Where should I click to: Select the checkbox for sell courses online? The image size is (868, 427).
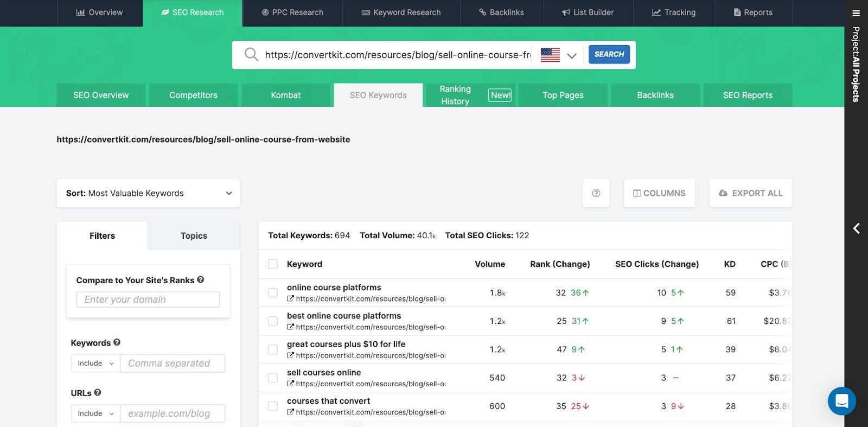[x=273, y=378]
